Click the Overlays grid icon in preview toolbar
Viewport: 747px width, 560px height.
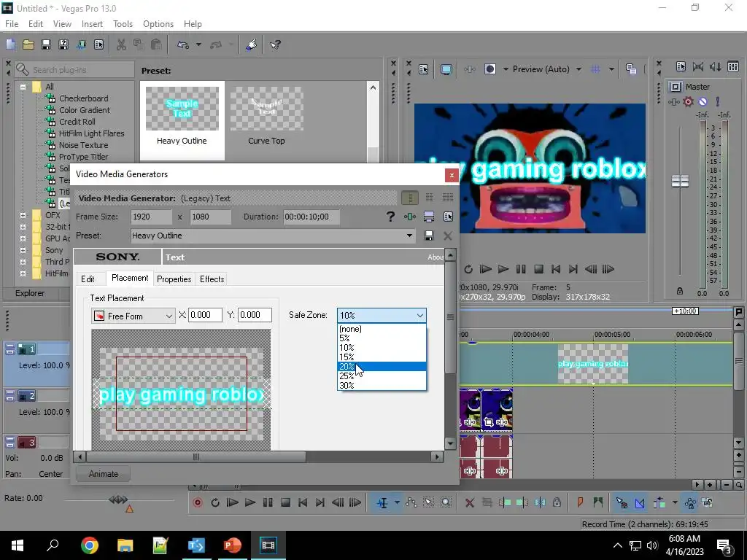pos(595,69)
